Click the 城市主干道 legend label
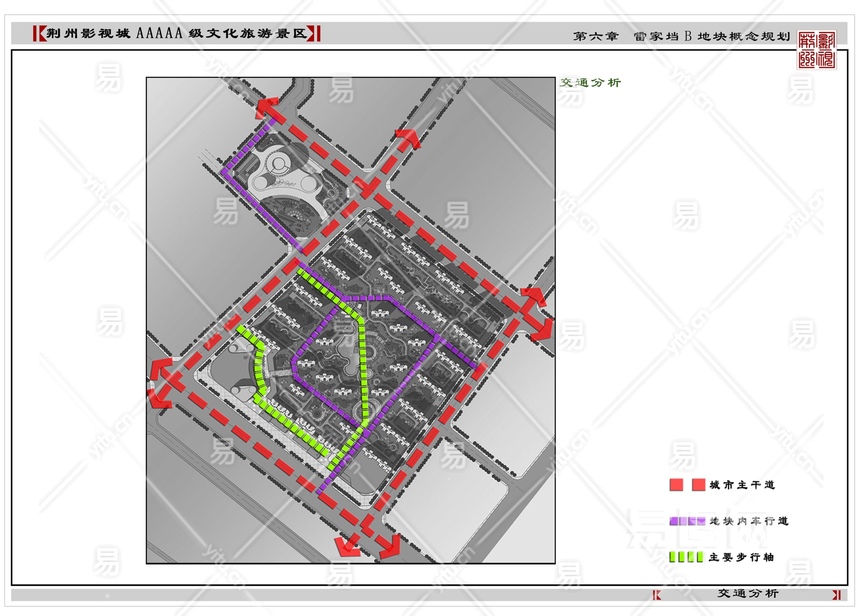The height and width of the screenshot is (616, 863). click(x=742, y=485)
